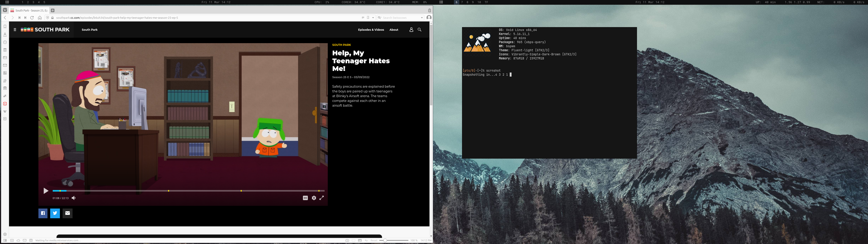Open a new tab
868x244 pixels.
[53, 10]
